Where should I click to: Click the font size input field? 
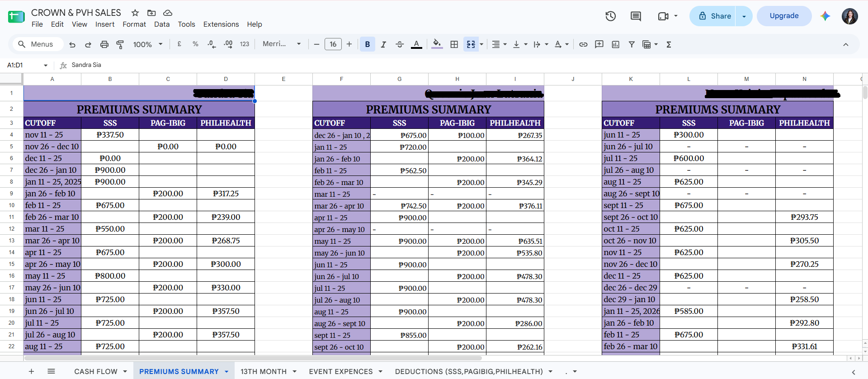pos(333,44)
